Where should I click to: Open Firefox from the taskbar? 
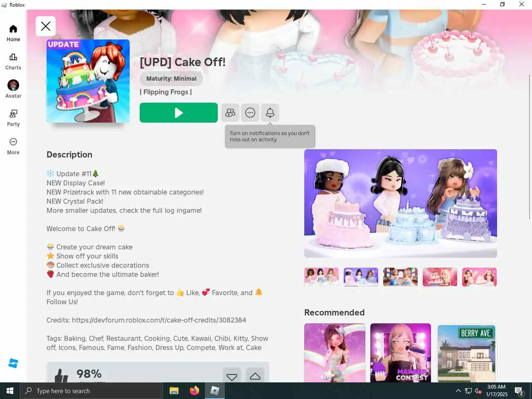tap(194, 391)
